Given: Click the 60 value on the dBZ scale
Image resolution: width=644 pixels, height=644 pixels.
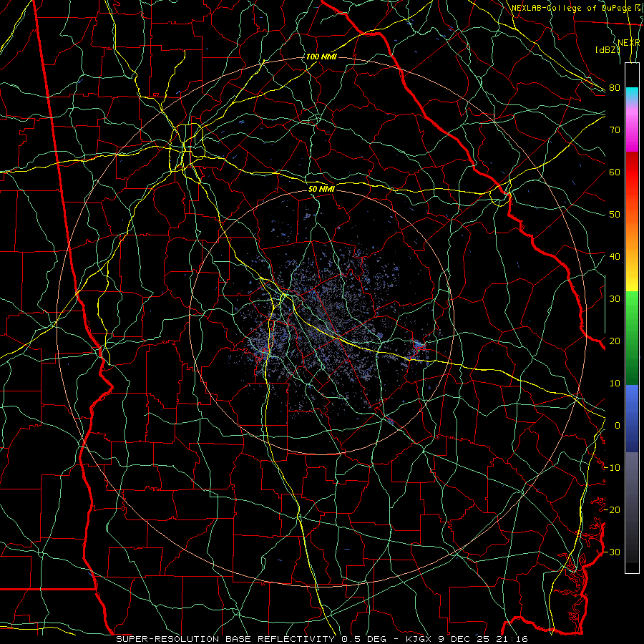Looking at the screenshot, I should (x=615, y=172).
